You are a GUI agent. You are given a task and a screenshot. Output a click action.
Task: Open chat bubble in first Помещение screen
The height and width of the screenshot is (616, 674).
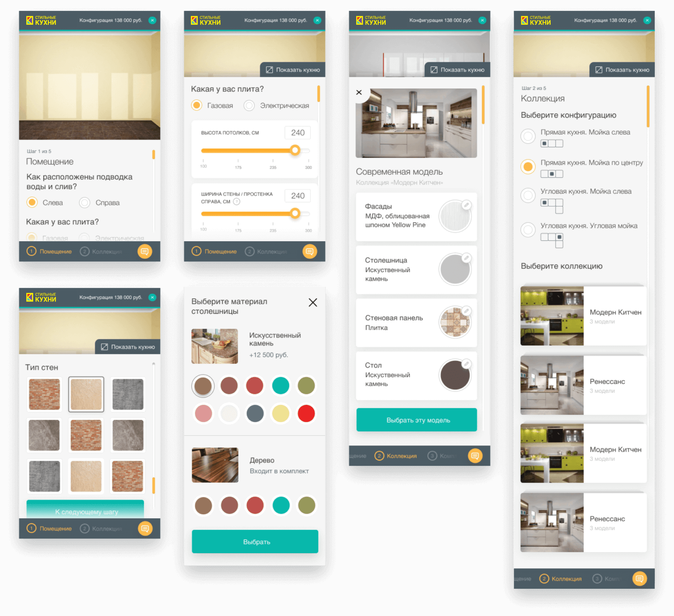(145, 251)
